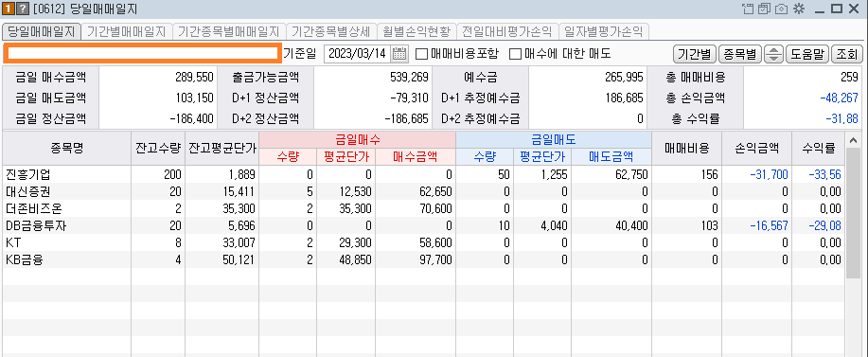This screenshot has width=868, height=357.
Task: Click the vertical scrollbar thumb of the table
Action: click(853, 212)
